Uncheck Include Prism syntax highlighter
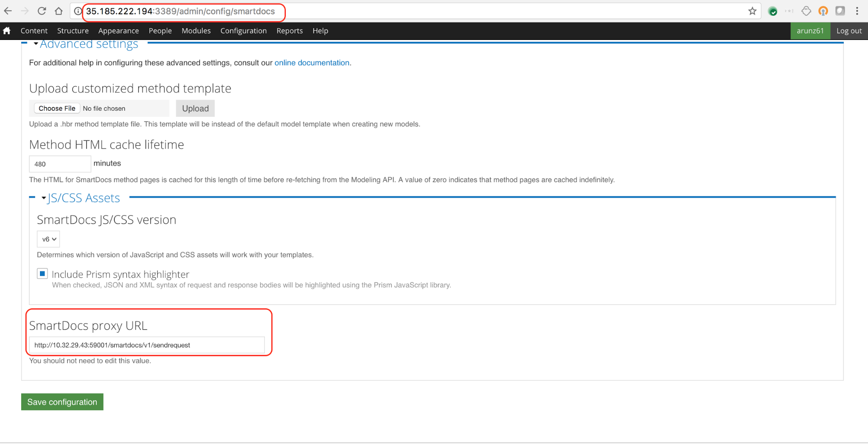This screenshot has width=868, height=444. click(42, 274)
